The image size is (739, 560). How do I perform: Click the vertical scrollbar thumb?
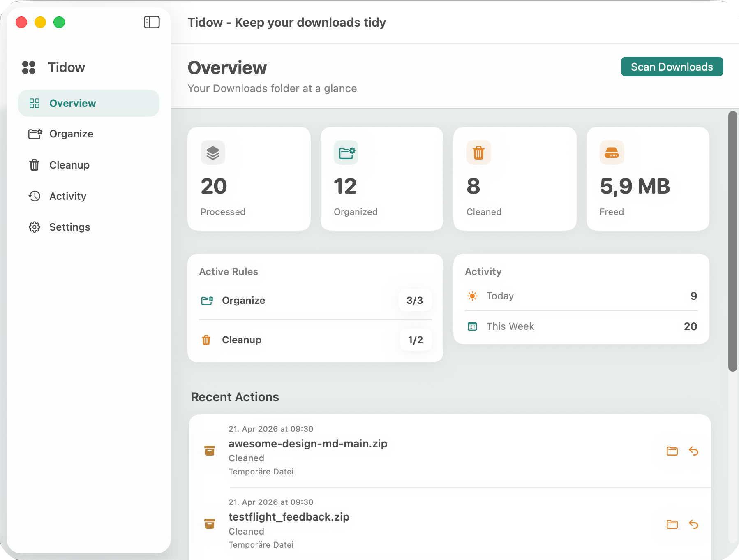[733, 241]
